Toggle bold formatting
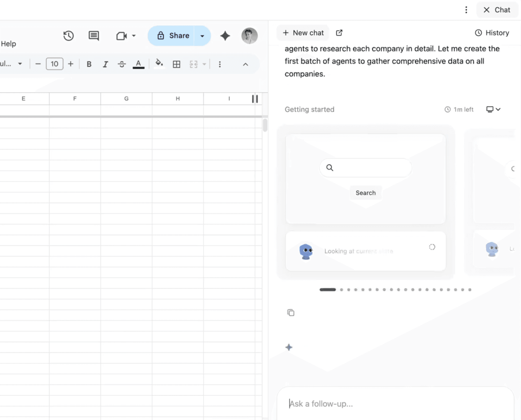521x420 pixels. pyautogui.click(x=89, y=64)
